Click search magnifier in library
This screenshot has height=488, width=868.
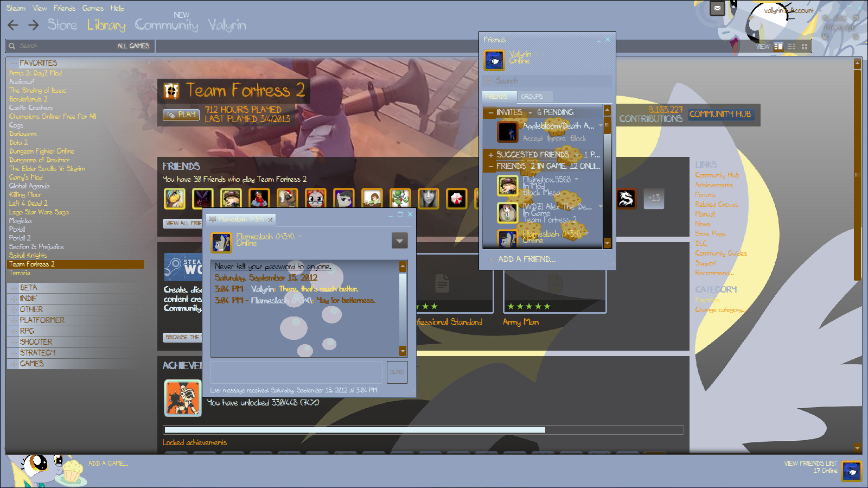click(x=12, y=46)
